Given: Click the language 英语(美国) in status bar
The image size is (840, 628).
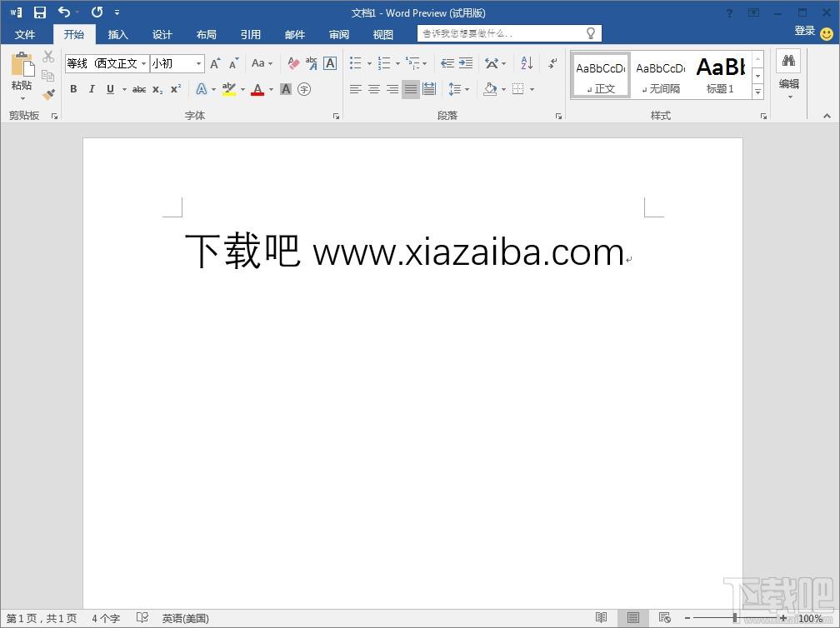Looking at the screenshot, I should pyautogui.click(x=185, y=618).
